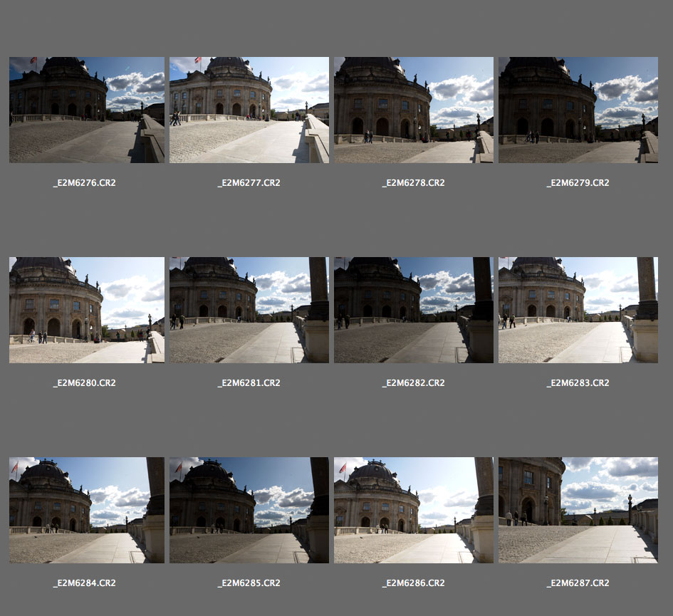Select the _E2M6287.CR2 filename label
673x616 pixels.
pyautogui.click(x=578, y=583)
